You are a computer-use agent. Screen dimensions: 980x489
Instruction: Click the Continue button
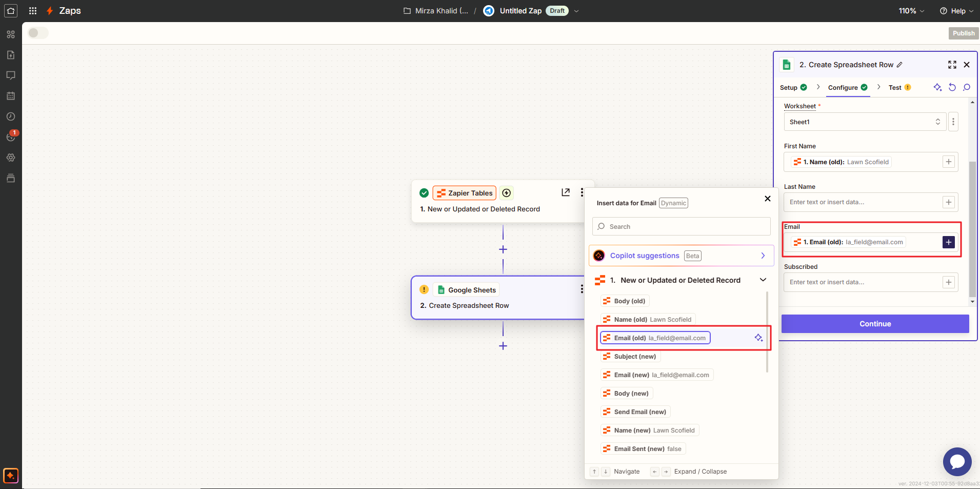[x=875, y=324]
